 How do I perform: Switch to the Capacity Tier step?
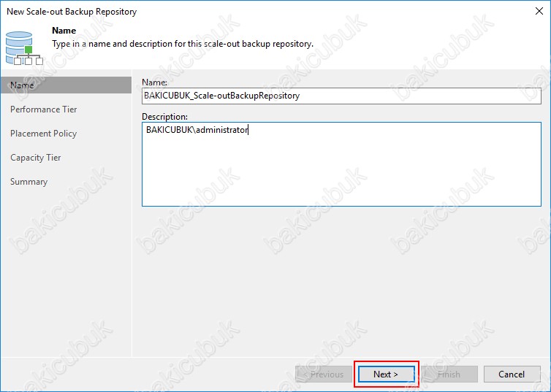click(x=36, y=158)
